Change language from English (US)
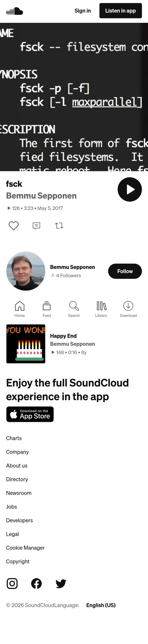The image size is (148, 644). 101,605
